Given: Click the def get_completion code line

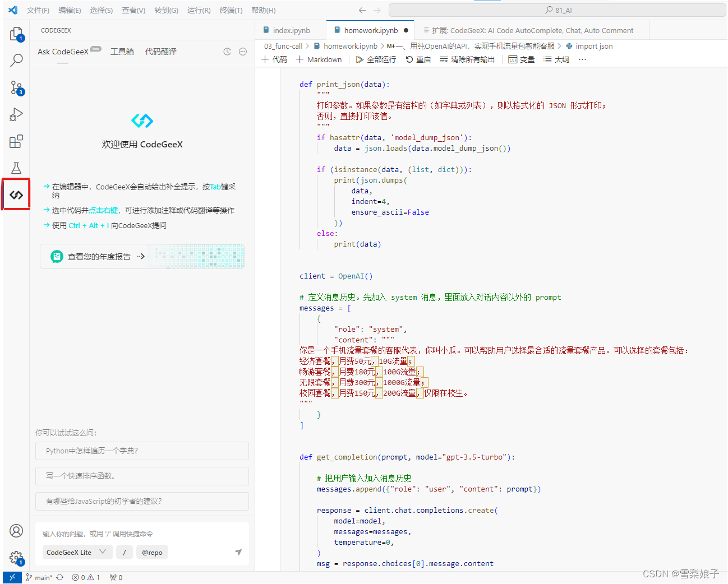Looking at the screenshot, I should point(407,457).
